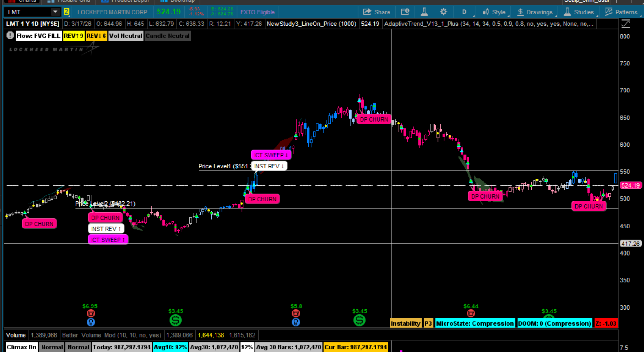Screen dimensions: 644x352
Task: Click the LOCKHEED MARTIN CORP company name
Action: (x=112, y=12)
